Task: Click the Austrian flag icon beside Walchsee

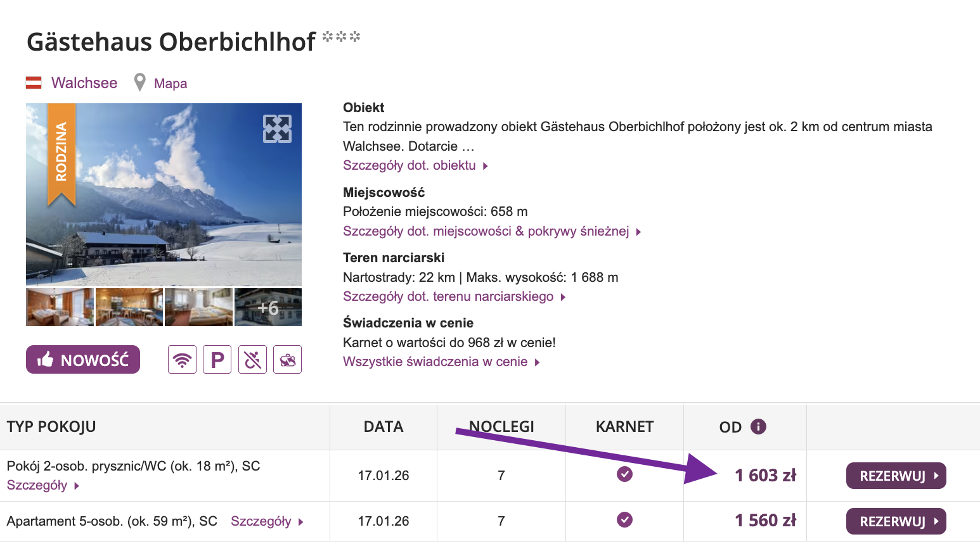Action: pyautogui.click(x=35, y=82)
